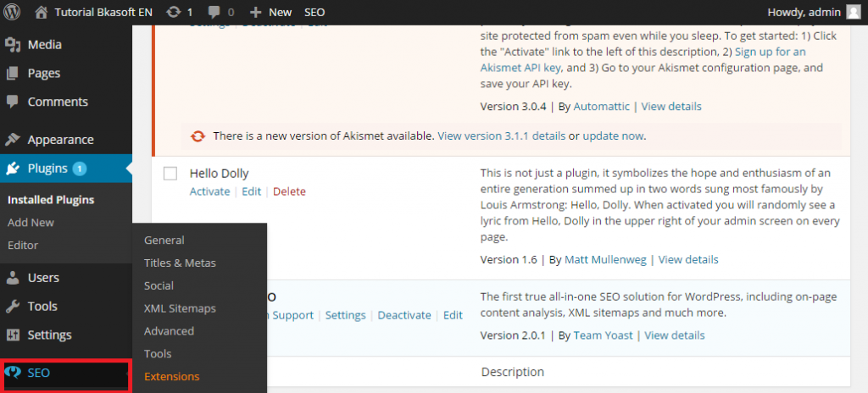Click the Akismet update now link
868x393 pixels.
coord(614,136)
